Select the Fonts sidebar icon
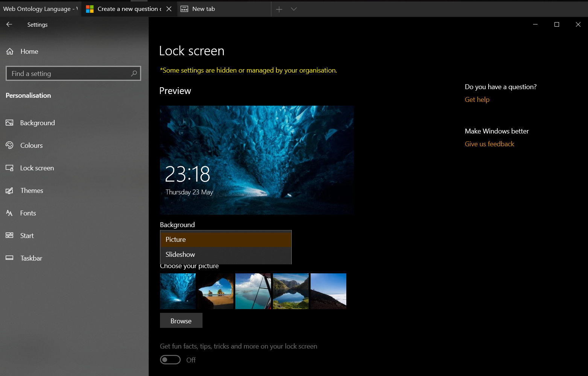Viewport: 588px width, 376px height. pos(10,213)
